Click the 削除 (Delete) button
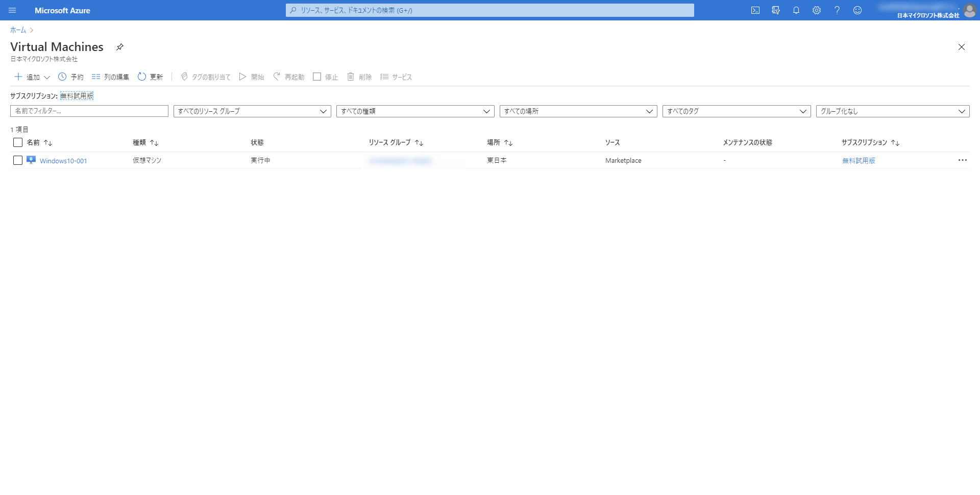The image size is (980, 495). coord(359,77)
